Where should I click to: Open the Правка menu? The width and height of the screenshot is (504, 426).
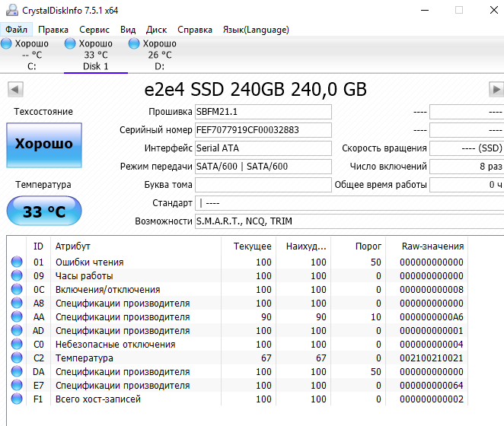(x=53, y=30)
